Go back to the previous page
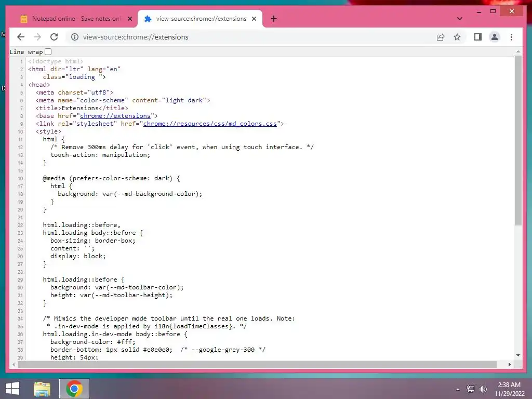532x399 pixels. 21,37
